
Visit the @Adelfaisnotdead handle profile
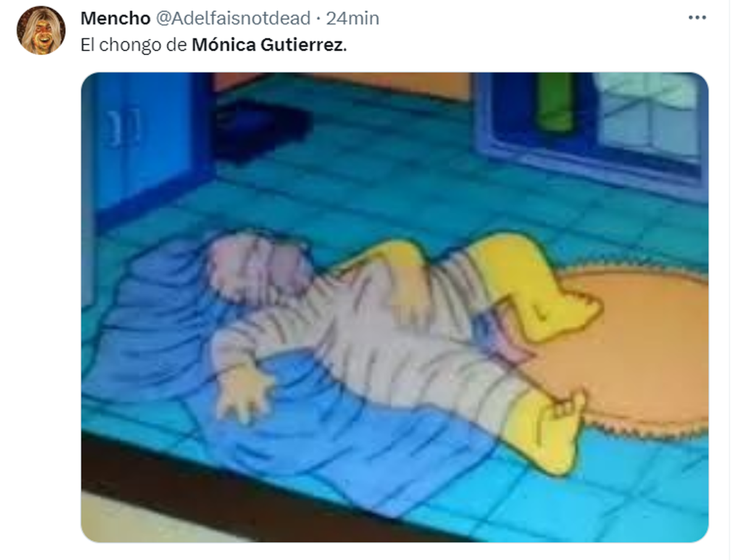(x=232, y=18)
